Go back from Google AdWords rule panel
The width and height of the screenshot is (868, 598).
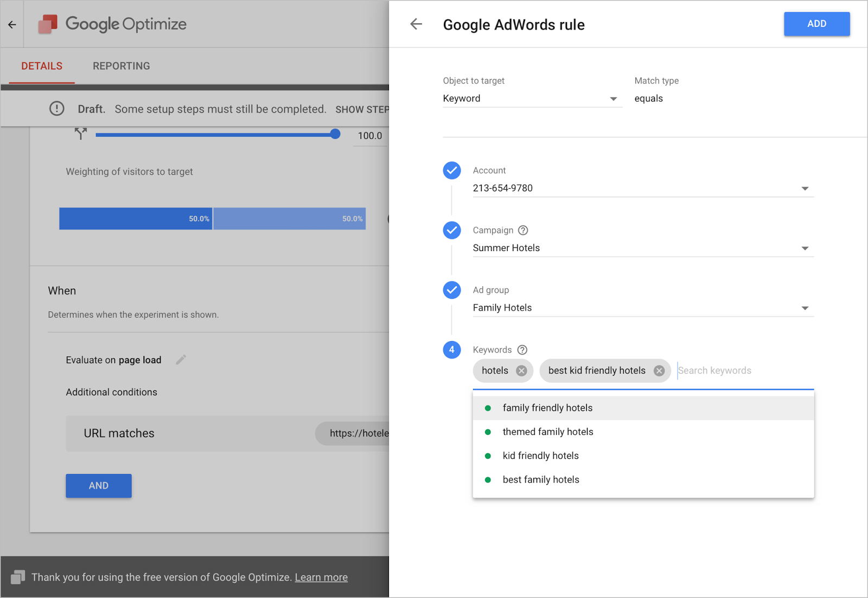416,24
